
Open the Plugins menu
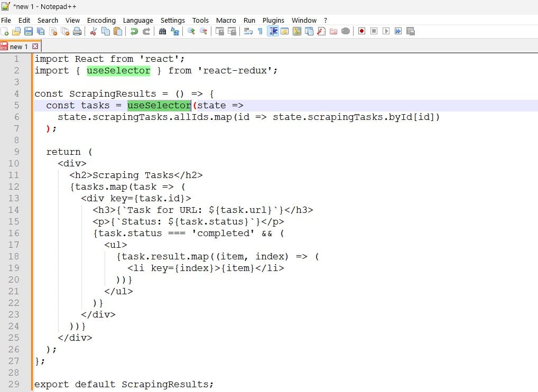coord(273,20)
